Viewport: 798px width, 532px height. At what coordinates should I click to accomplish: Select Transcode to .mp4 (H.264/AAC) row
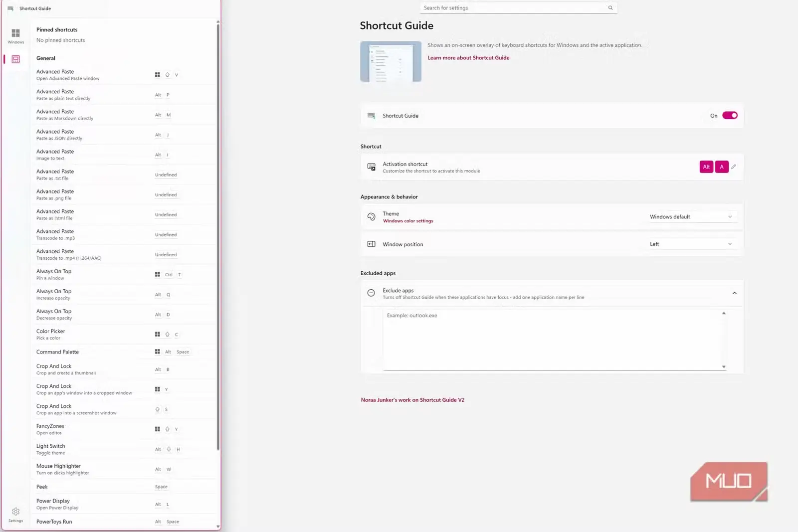(x=123, y=254)
